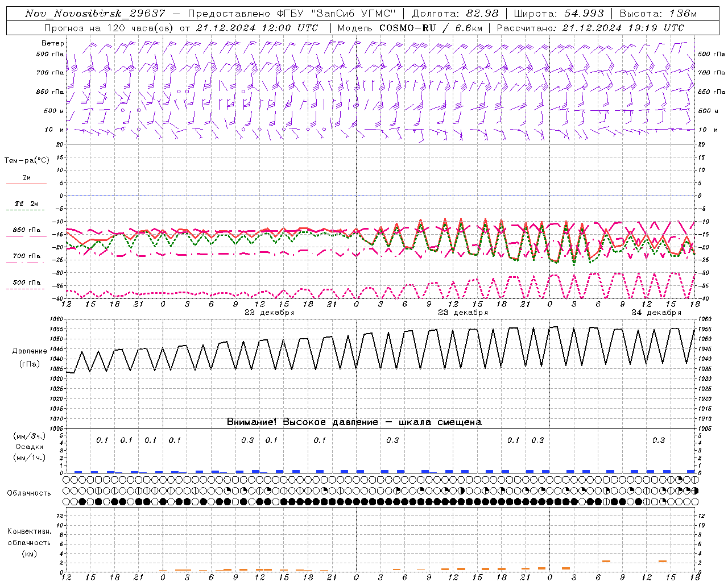The width and height of the screenshot is (728, 582).
Task: Select the "22 декабря" date label
Action: [x=269, y=313]
